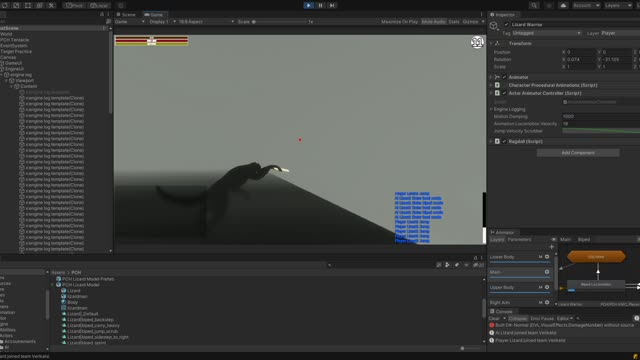
Task: Open the Layer dropdown showing Player
Action: (x=620, y=33)
